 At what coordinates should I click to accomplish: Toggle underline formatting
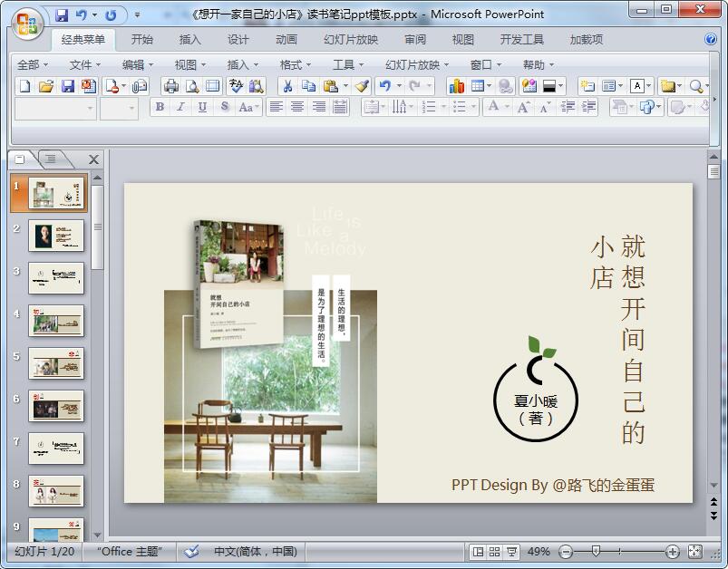click(202, 107)
